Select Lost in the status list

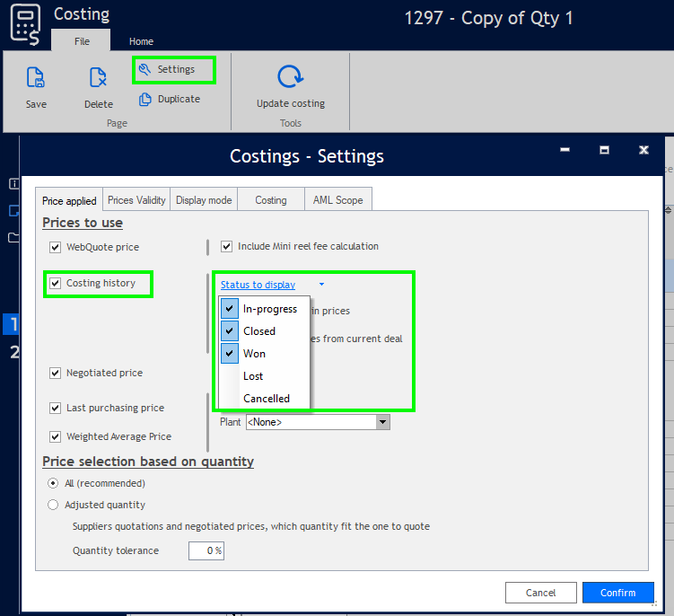[253, 376]
